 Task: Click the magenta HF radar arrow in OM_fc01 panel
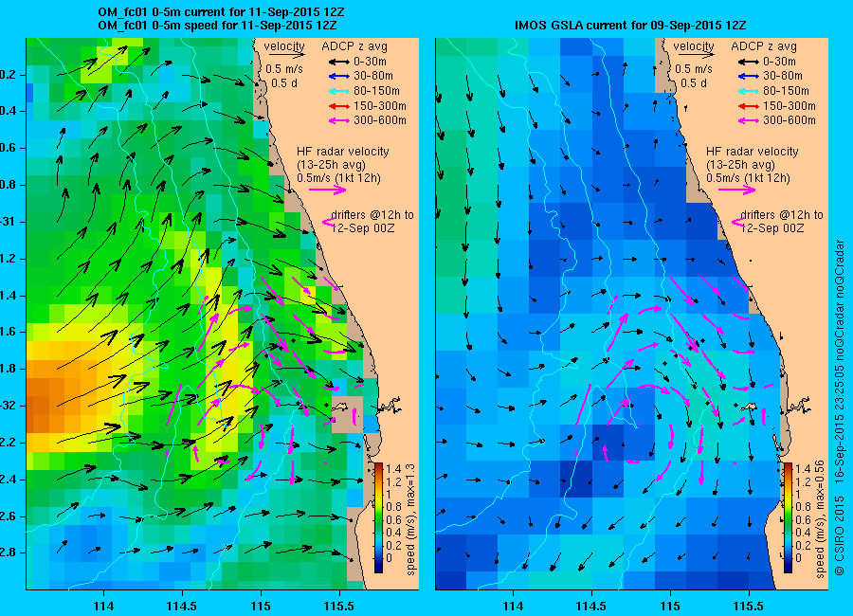[328, 190]
